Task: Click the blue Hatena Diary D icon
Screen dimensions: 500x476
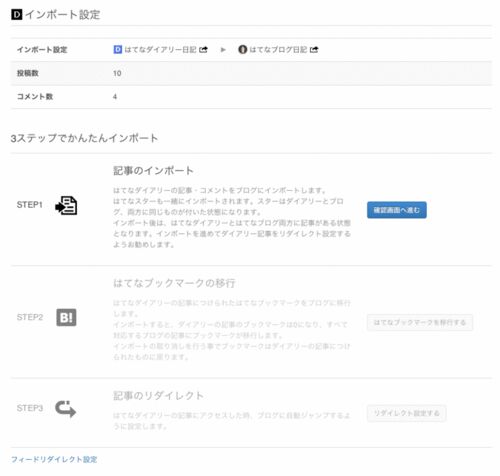Action: point(118,50)
